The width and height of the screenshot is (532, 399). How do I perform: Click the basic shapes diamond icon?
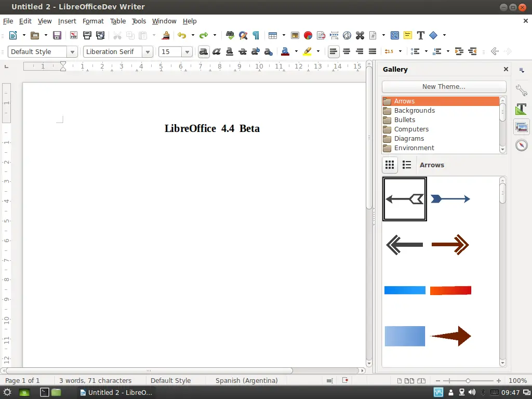tap(433, 35)
